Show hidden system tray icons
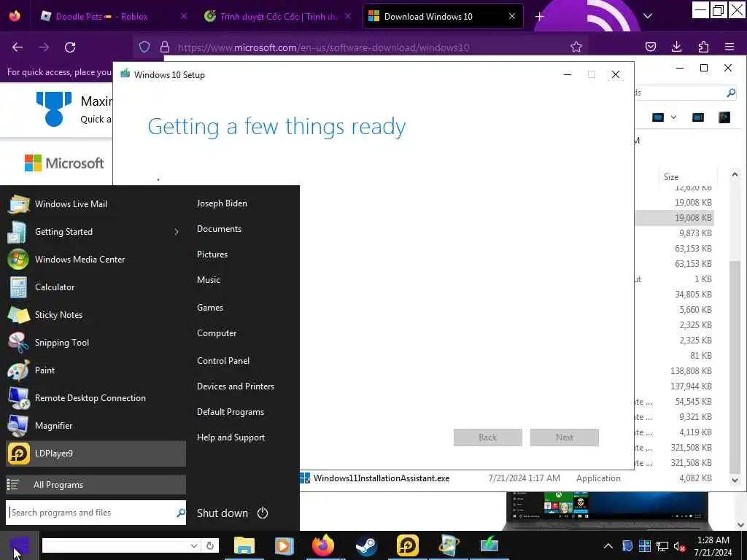The width and height of the screenshot is (747, 560). pyautogui.click(x=608, y=545)
